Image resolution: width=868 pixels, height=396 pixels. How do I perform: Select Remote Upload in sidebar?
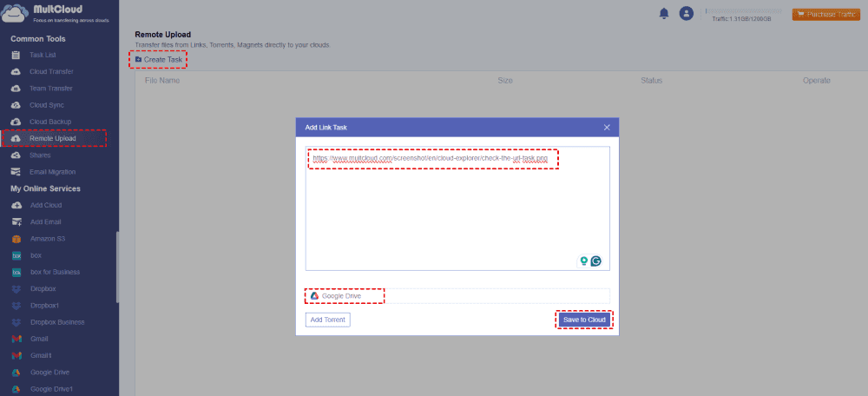[x=54, y=138]
